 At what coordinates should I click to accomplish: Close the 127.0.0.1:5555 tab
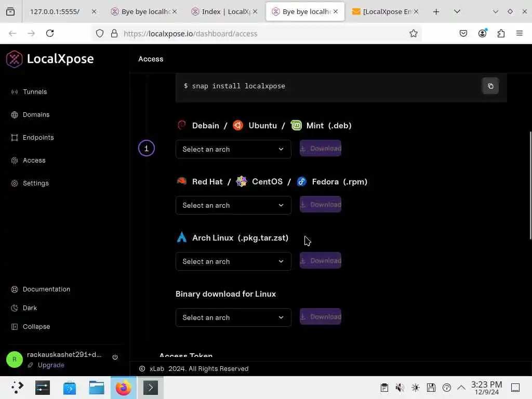coord(94,11)
